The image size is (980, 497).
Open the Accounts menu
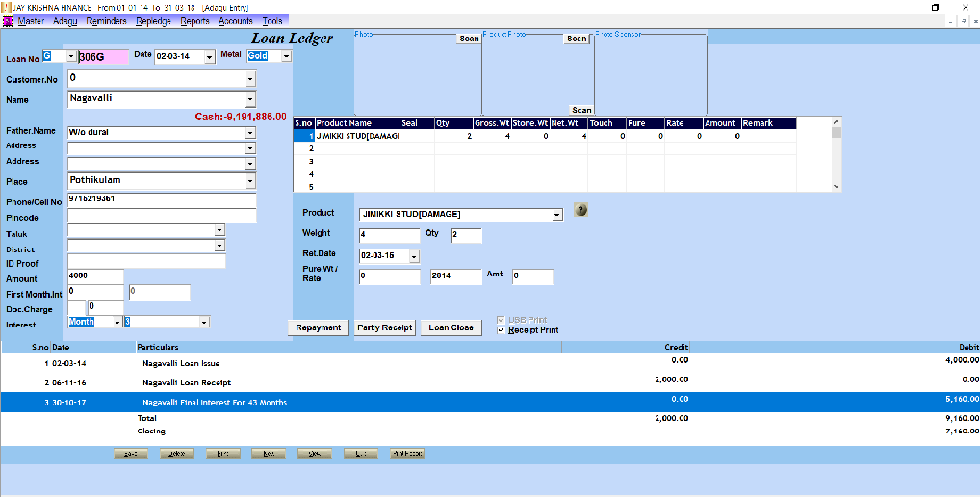click(x=236, y=21)
